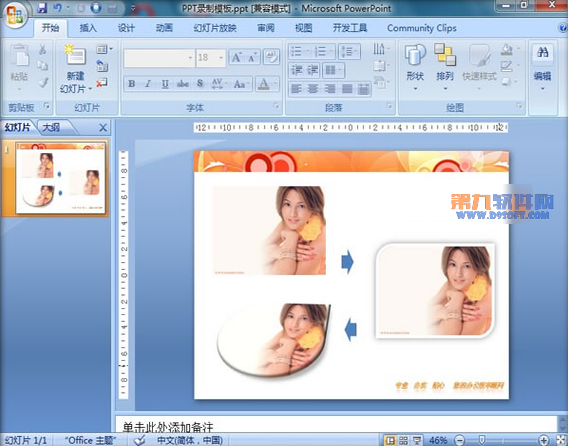The height and width of the screenshot is (446, 568).
Task: Toggle strikethrough formatting
Action: click(x=183, y=84)
